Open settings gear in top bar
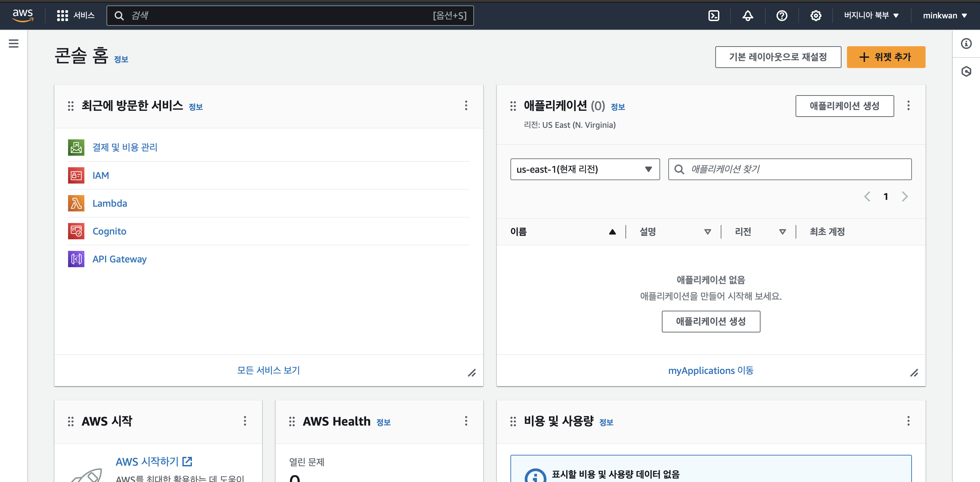This screenshot has height=482, width=980. pos(816,16)
